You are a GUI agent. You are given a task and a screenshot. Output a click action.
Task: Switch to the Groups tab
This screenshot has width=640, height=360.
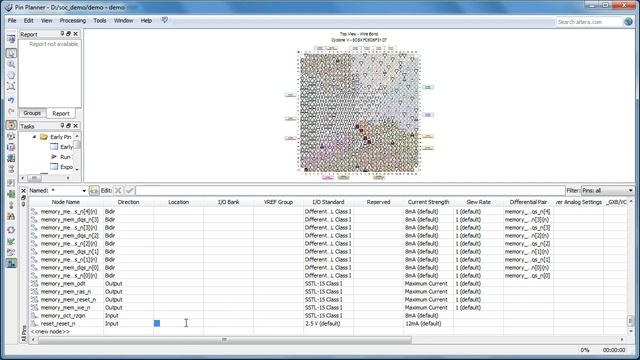pos(32,113)
